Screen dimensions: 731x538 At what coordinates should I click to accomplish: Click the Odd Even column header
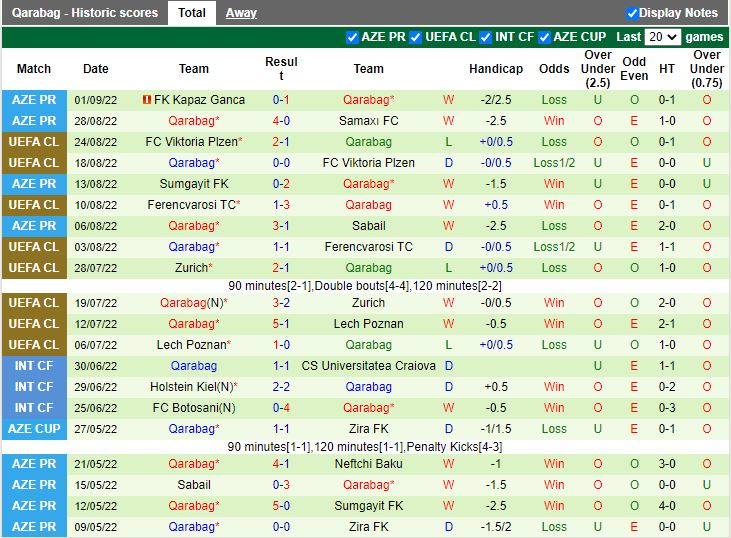click(634, 69)
